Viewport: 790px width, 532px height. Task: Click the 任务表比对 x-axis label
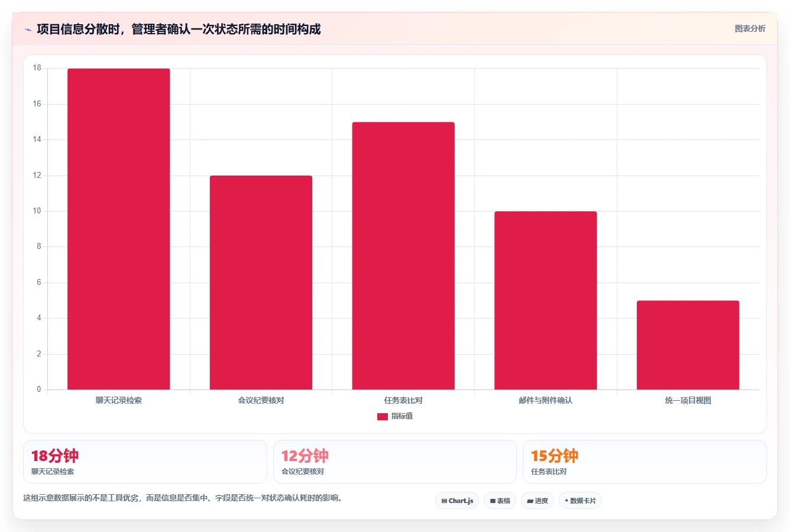point(403,401)
